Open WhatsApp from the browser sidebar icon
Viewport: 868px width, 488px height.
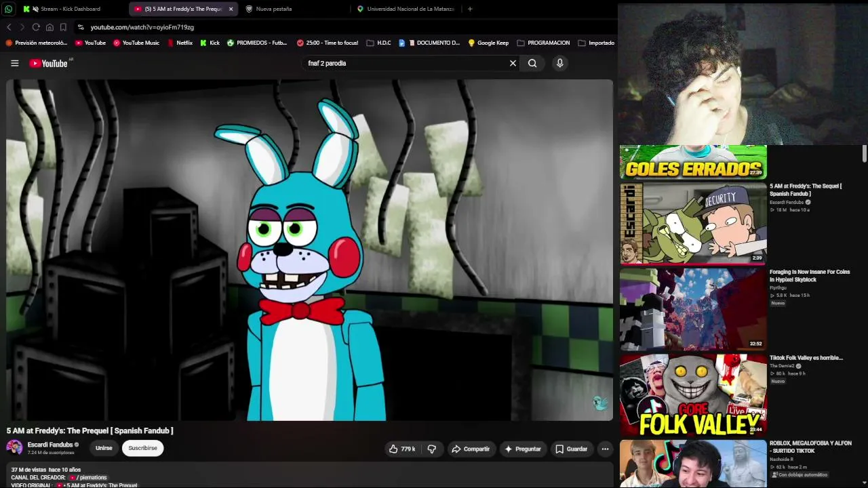(8, 9)
